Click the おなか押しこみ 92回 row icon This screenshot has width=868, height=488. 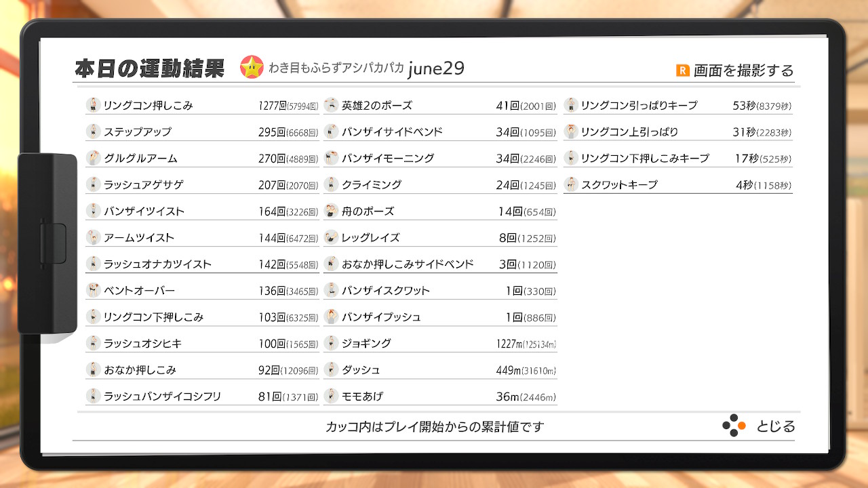click(94, 369)
